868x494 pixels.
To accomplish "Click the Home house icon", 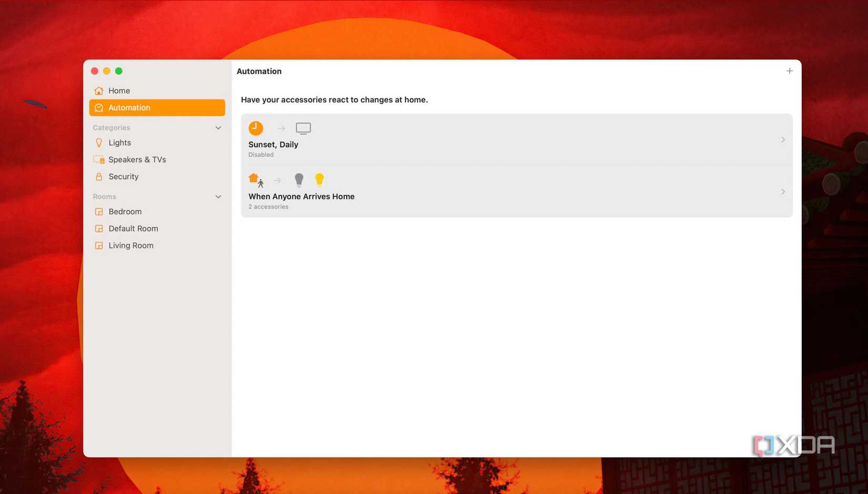I will click(x=99, y=90).
